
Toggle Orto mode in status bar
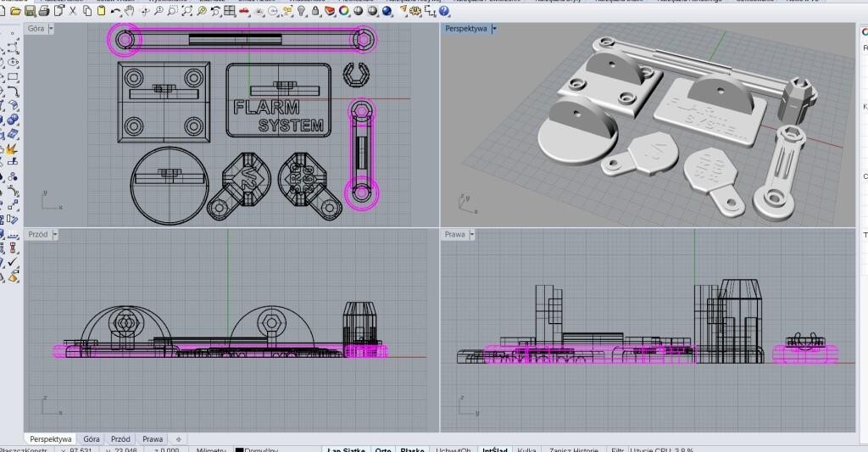(x=382, y=449)
